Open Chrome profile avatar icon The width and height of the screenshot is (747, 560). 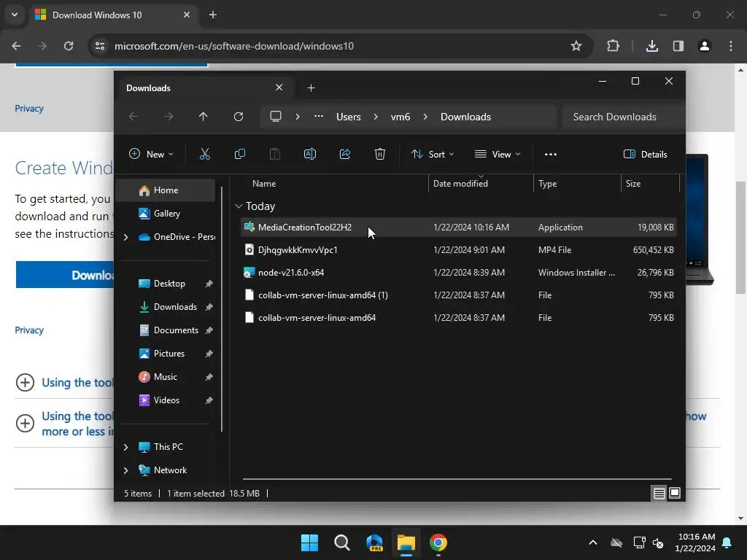705,46
